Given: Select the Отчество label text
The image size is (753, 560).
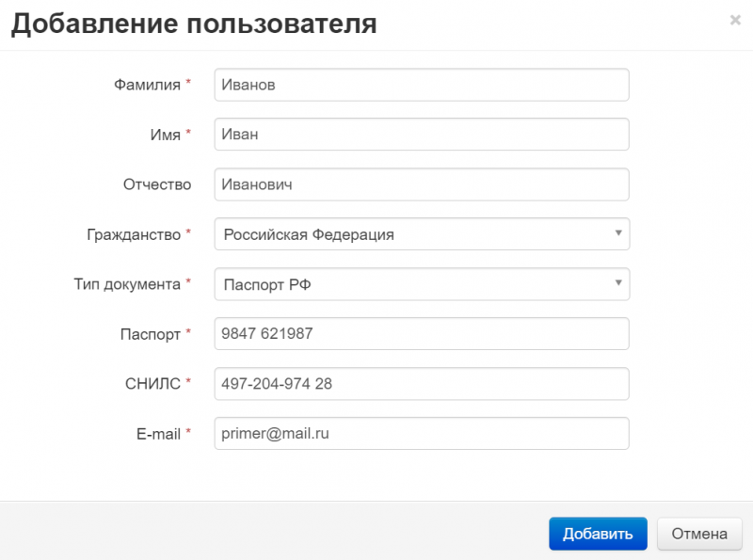Looking at the screenshot, I should [157, 184].
